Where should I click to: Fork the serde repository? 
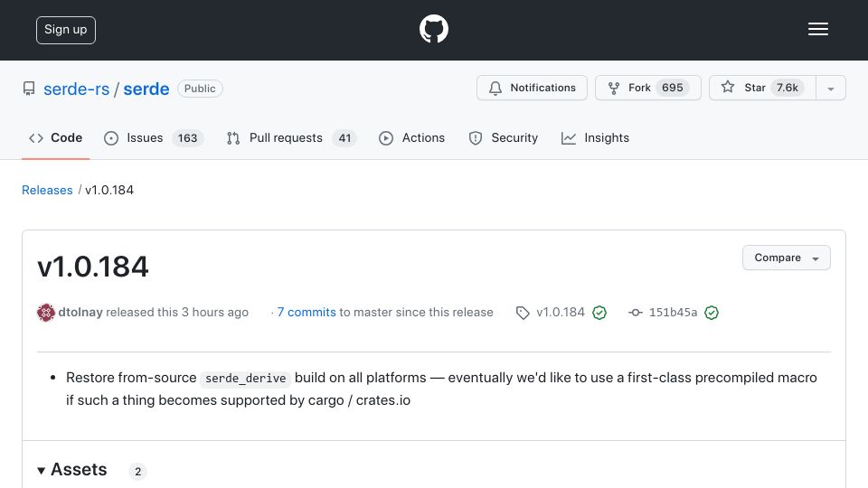(x=647, y=88)
